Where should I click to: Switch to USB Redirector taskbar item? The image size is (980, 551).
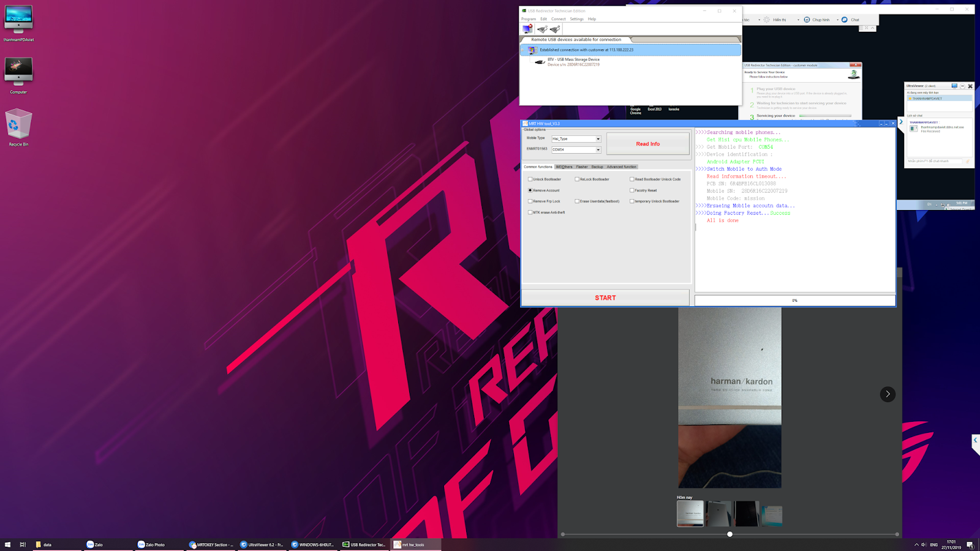[x=364, y=544]
